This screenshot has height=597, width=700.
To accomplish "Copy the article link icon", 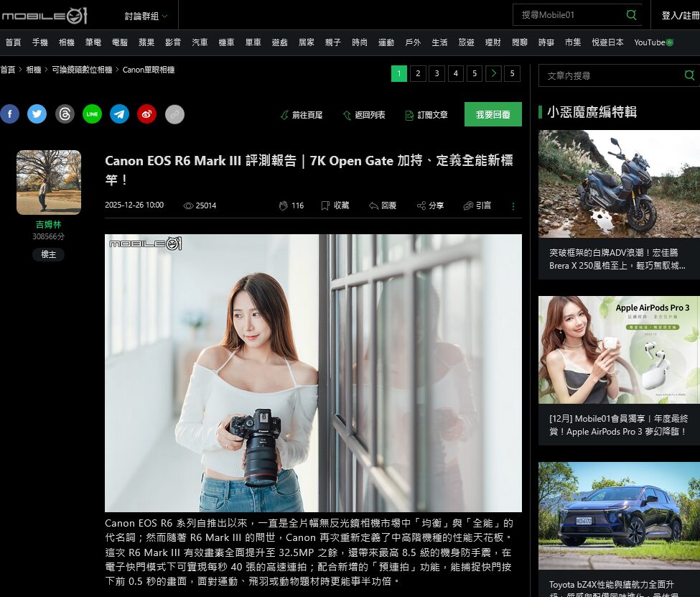I will coord(174,114).
